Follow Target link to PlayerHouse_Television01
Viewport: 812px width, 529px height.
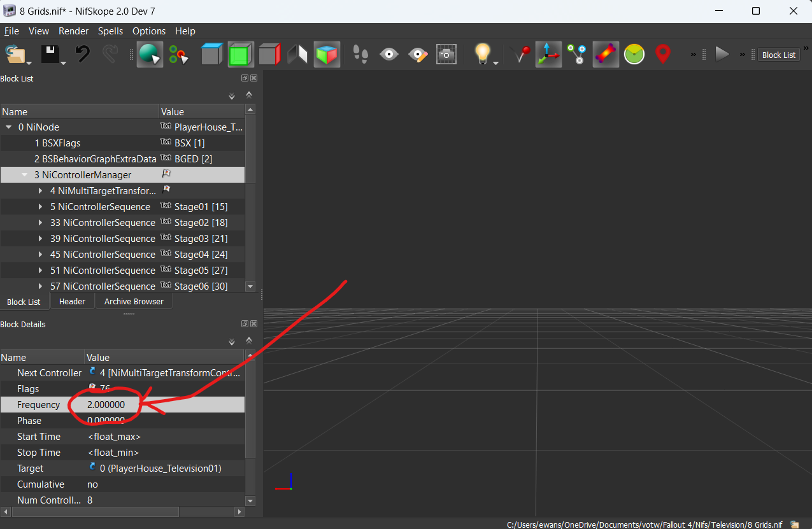pos(160,469)
